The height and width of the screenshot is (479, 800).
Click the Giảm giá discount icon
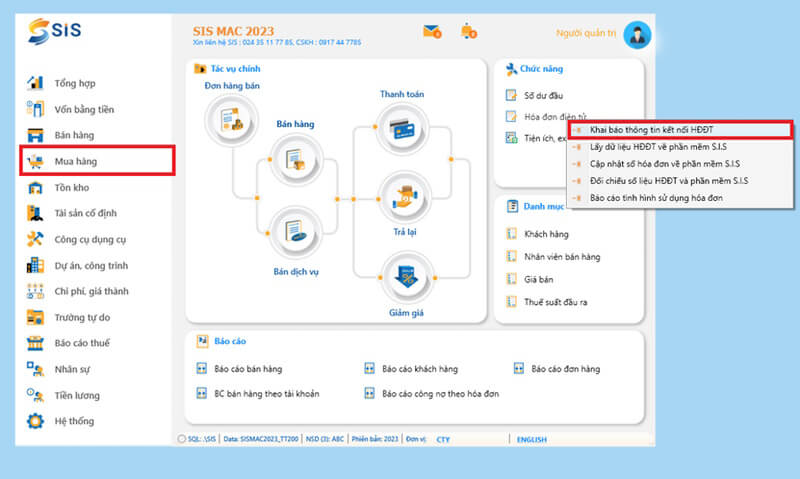[407, 279]
